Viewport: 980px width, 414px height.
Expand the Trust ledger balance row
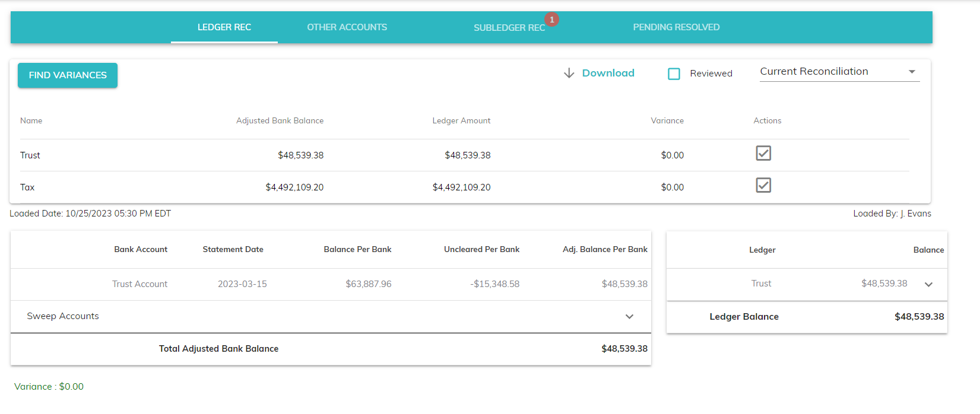pos(928,285)
